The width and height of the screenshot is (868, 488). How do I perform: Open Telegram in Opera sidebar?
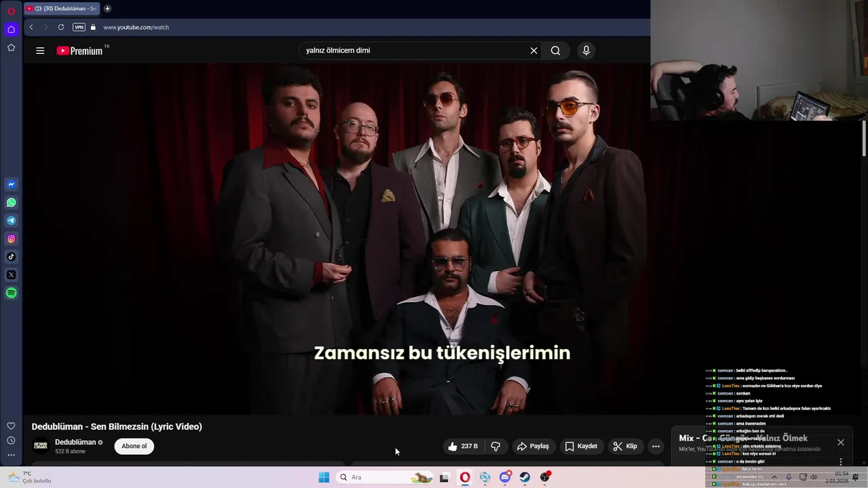click(x=11, y=220)
